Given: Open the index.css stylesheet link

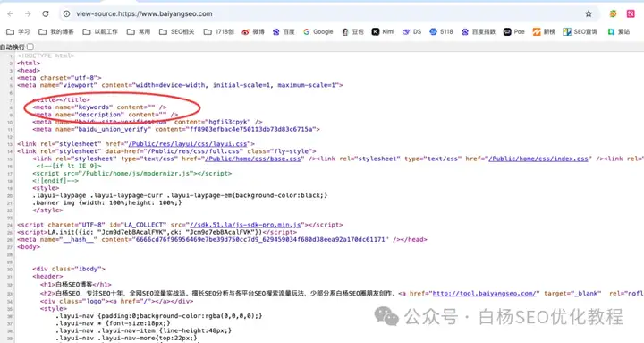Looking at the screenshot, I should 538,159.
